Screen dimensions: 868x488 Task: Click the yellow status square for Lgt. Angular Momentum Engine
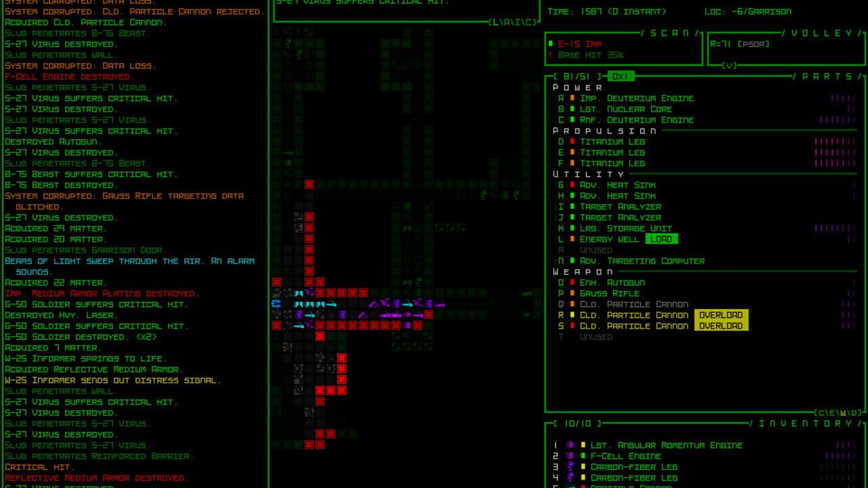click(x=583, y=445)
